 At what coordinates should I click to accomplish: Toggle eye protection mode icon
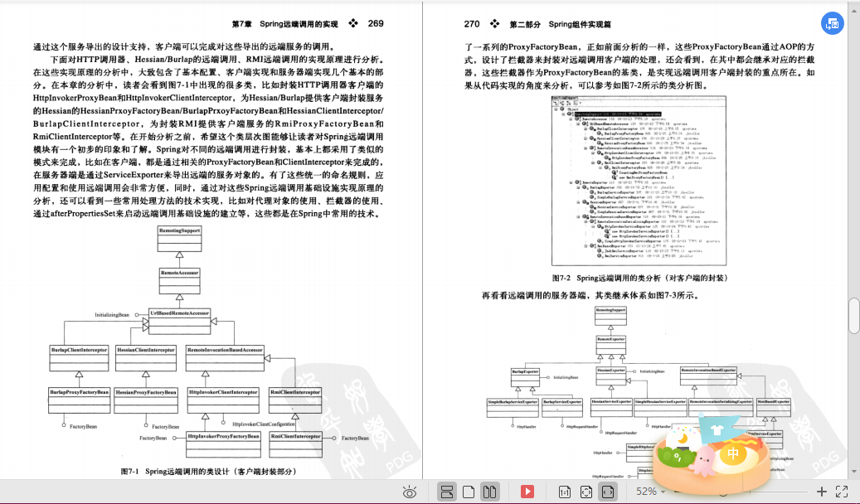tap(409, 492)
